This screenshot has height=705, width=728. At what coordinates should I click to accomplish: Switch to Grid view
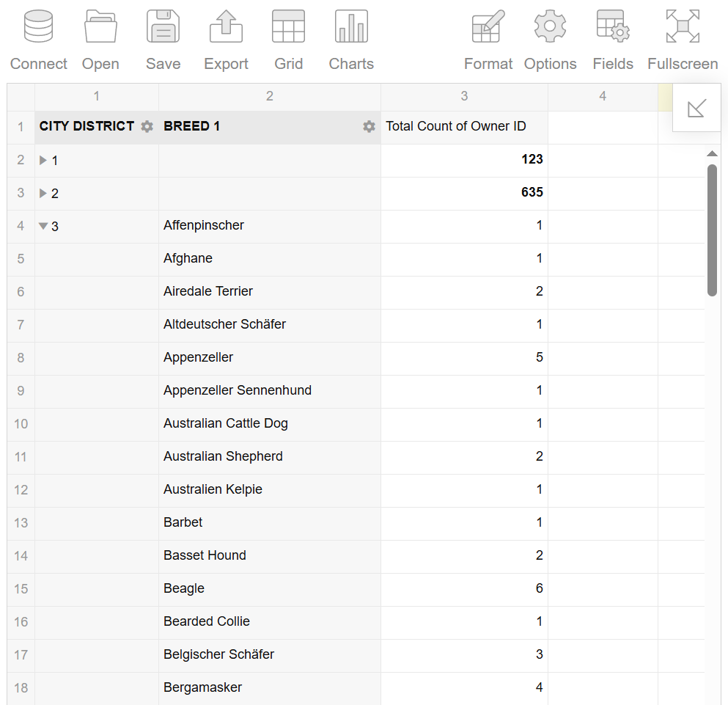(x=288, y=40)
